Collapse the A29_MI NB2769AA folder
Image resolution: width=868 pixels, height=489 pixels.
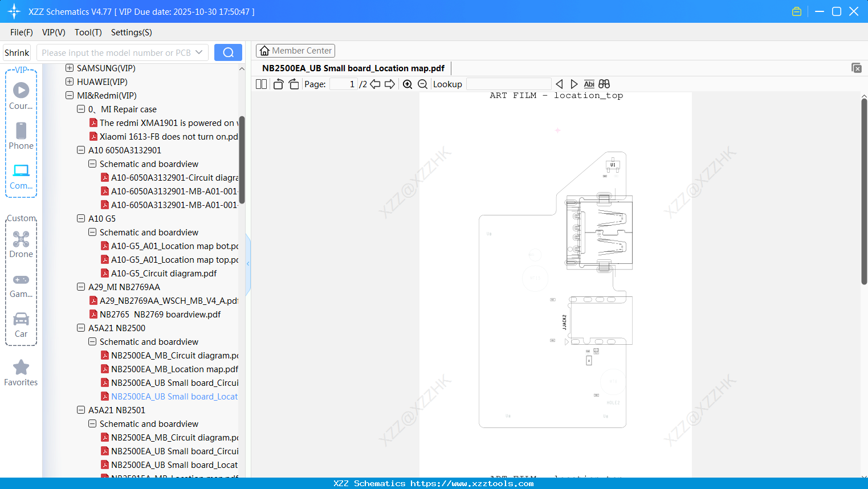pyautogui.click(x=81, y=287)
